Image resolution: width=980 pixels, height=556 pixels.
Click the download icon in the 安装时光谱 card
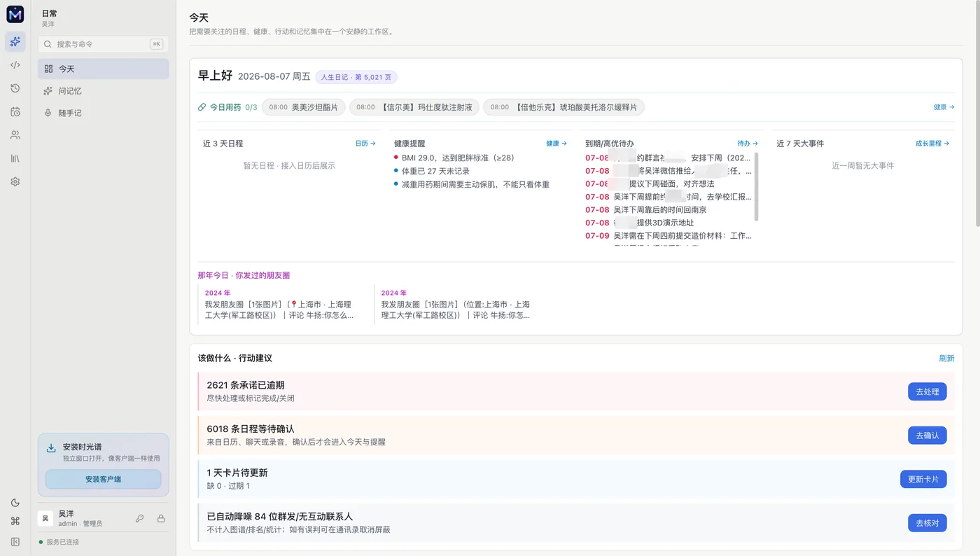tap(51, 448)
